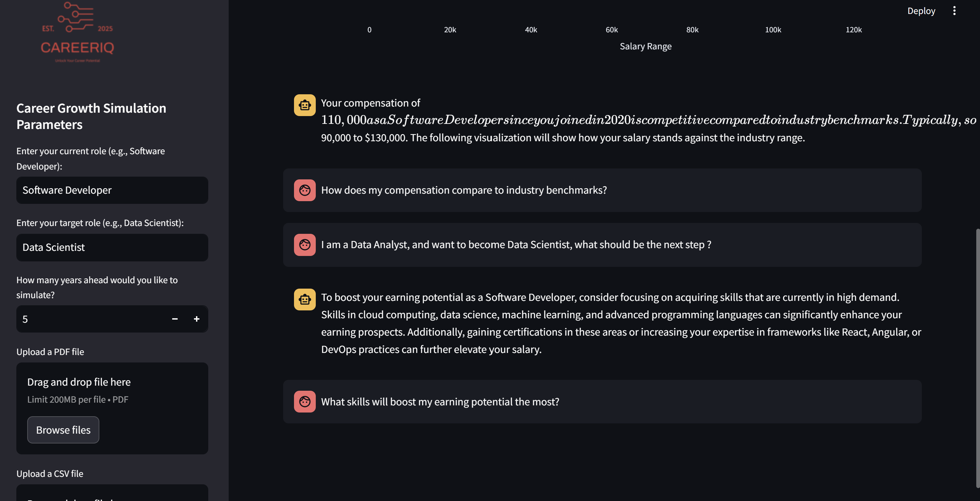Click robot avatar beside compensation answer
The height and width of the screenshot is (501, 980).
coord(304,105)
